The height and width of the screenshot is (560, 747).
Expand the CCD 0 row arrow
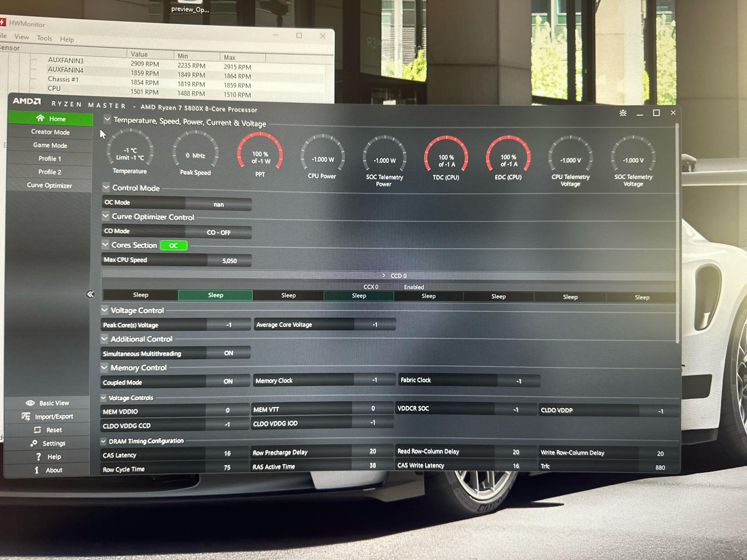[x=384, y=275]
